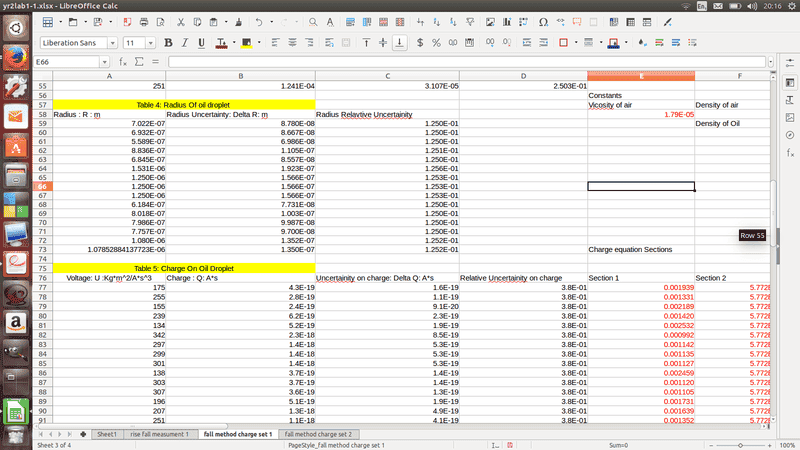Click the add new sheet plus button
The width and height of the screenshot is (800, 450).
click(x=82, y=434)
